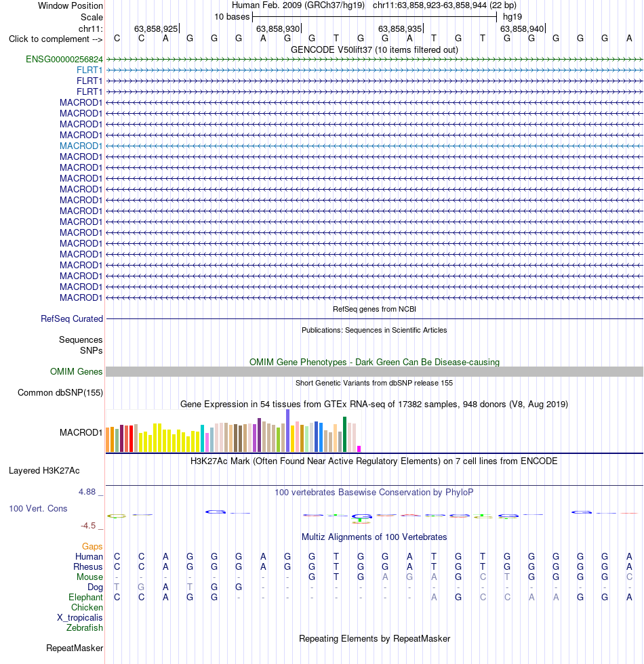Click the Common dbSNP(155) label
Image resolution: width=644 pixels, height=664 pixels.
point(60,392)
